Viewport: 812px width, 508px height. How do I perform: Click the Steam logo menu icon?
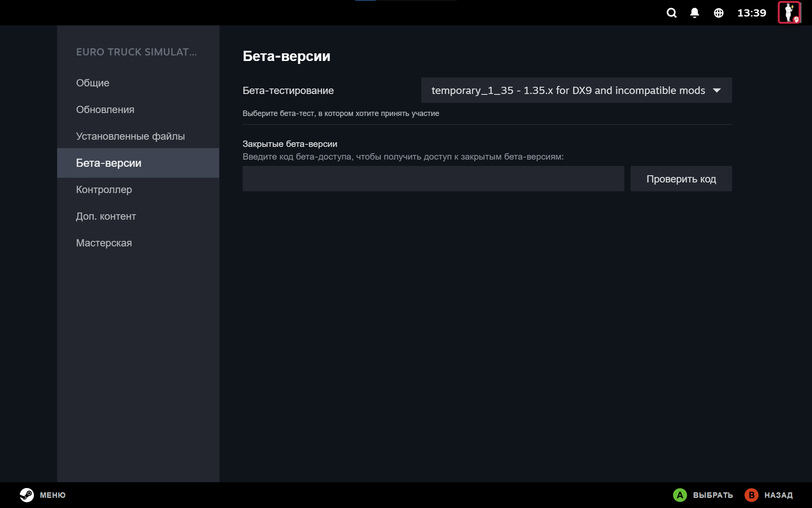click(x=27, y=495)
